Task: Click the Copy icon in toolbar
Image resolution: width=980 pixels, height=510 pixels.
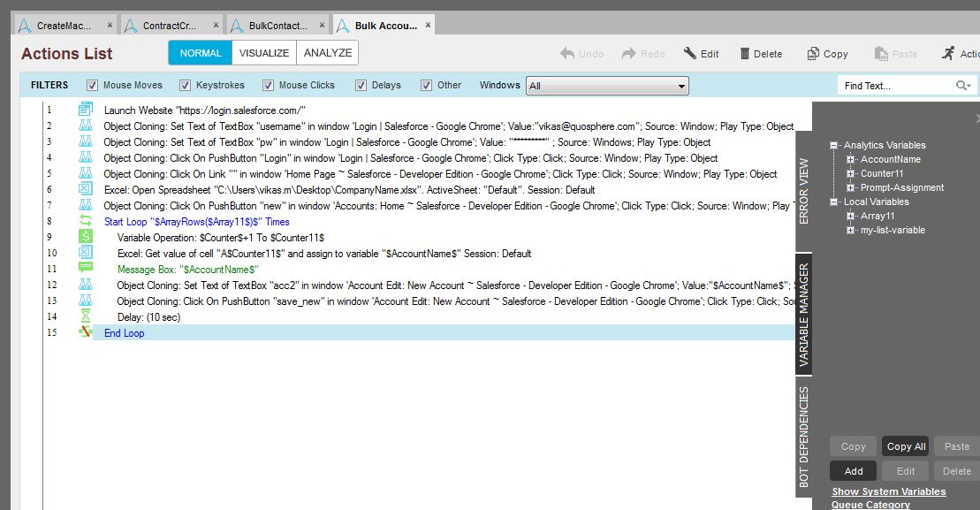Action: [814, 54]
